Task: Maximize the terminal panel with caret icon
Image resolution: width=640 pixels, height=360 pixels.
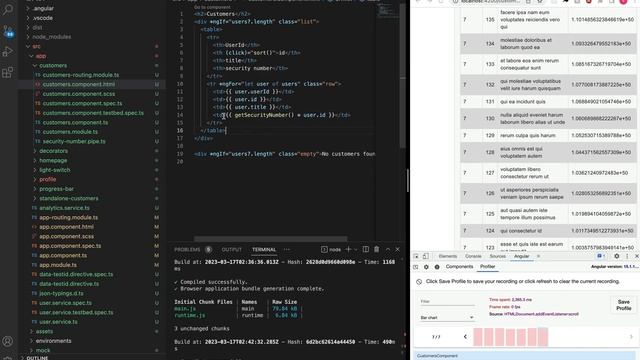Action: point(388,249)
